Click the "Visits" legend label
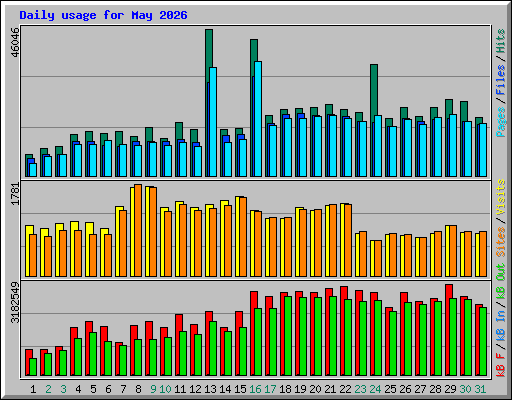Viewport: 512px width, 400px height. 501,197
